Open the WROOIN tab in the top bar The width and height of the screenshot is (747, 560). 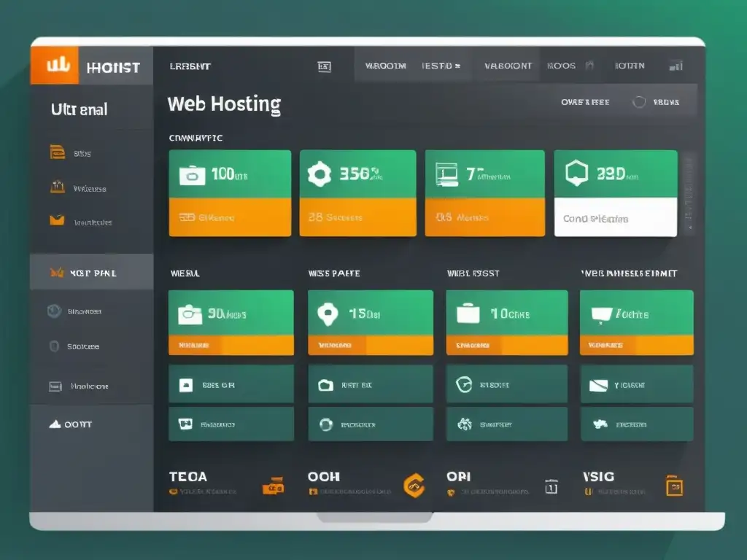(385, 66)
